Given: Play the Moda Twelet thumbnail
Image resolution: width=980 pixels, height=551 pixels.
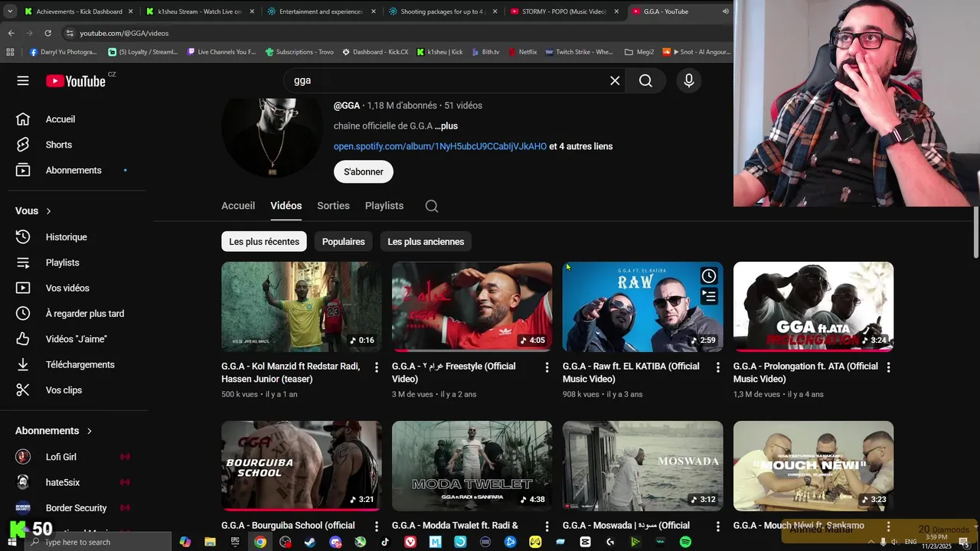Looking at the screenshot, I should [x=472, y=466].
